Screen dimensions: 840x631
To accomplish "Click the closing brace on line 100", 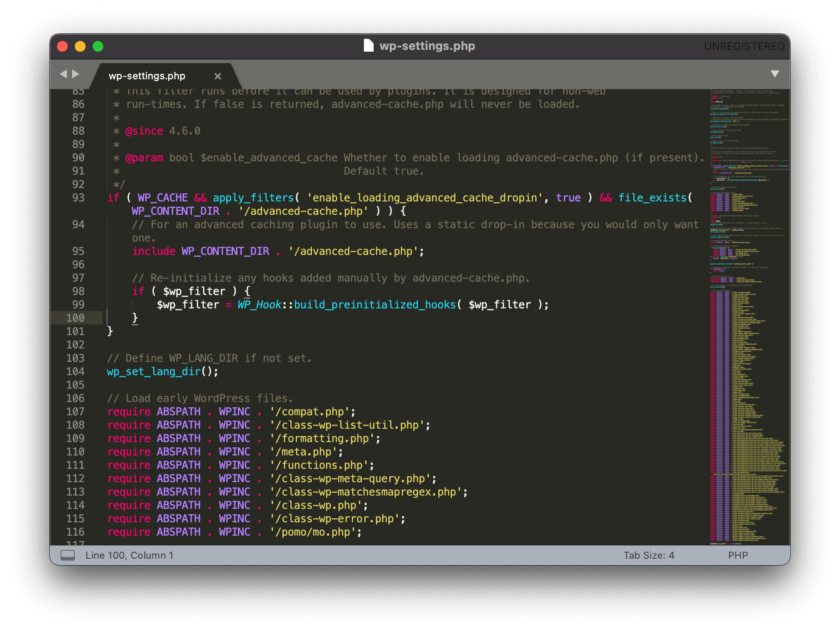I will pyautogui.click(x=135, y=318).
